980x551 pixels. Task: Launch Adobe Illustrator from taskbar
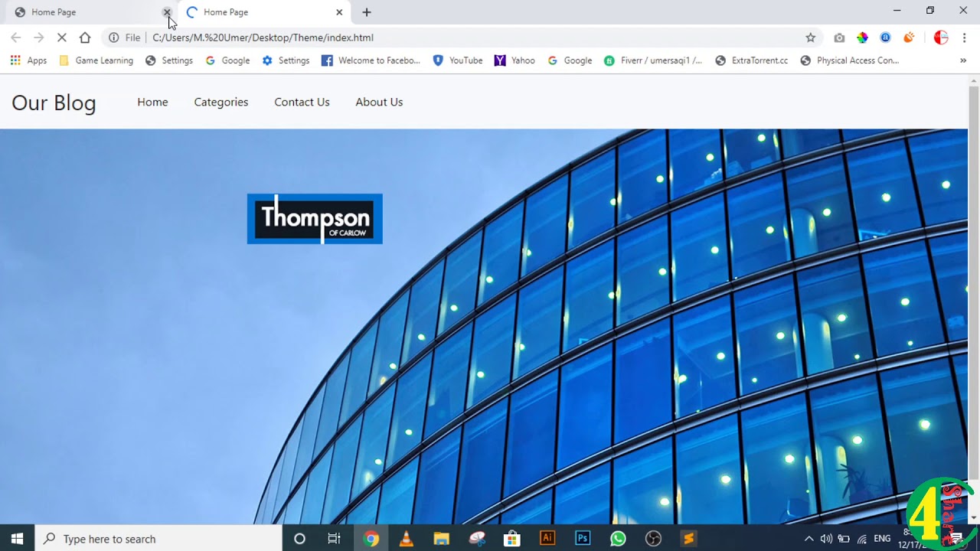[x=547, y=539]
